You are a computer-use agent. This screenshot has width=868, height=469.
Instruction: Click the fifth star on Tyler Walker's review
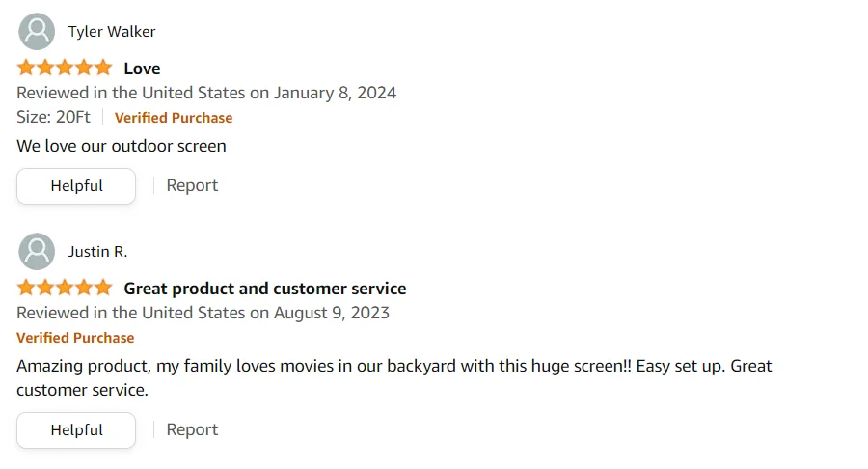[x=102, y=68]
